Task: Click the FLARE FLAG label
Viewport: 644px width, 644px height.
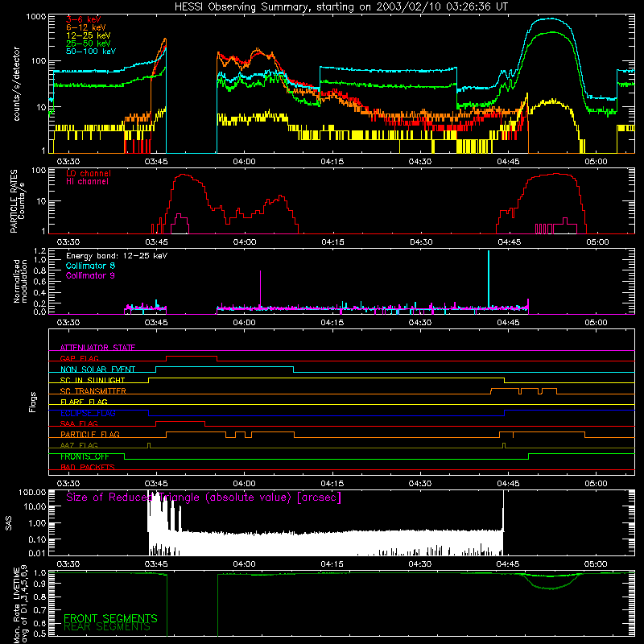Action: click(84, 402)
